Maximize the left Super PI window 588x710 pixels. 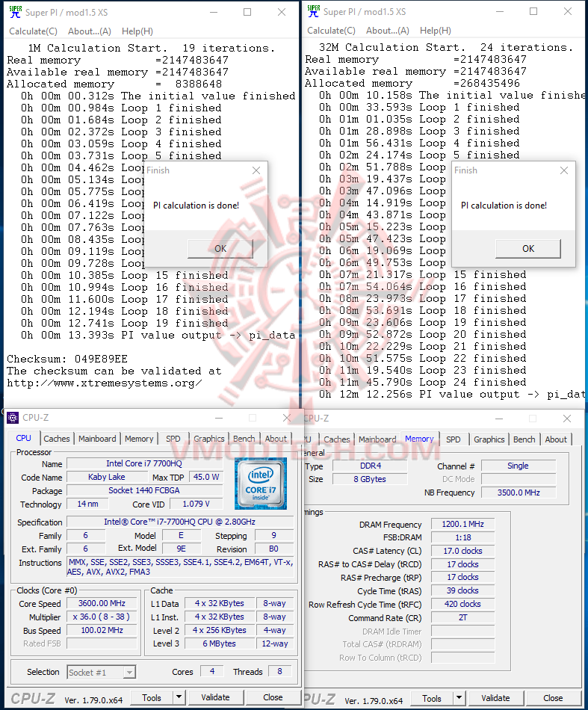(247, 12)
